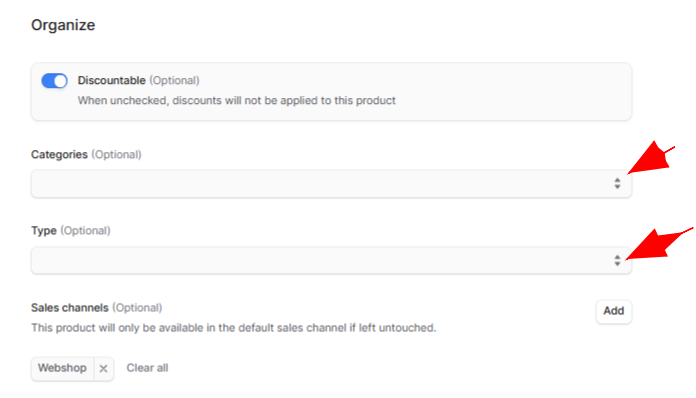Click the default sales channel hint text
Screen dimensions: 696x398
tap(233, 328)
